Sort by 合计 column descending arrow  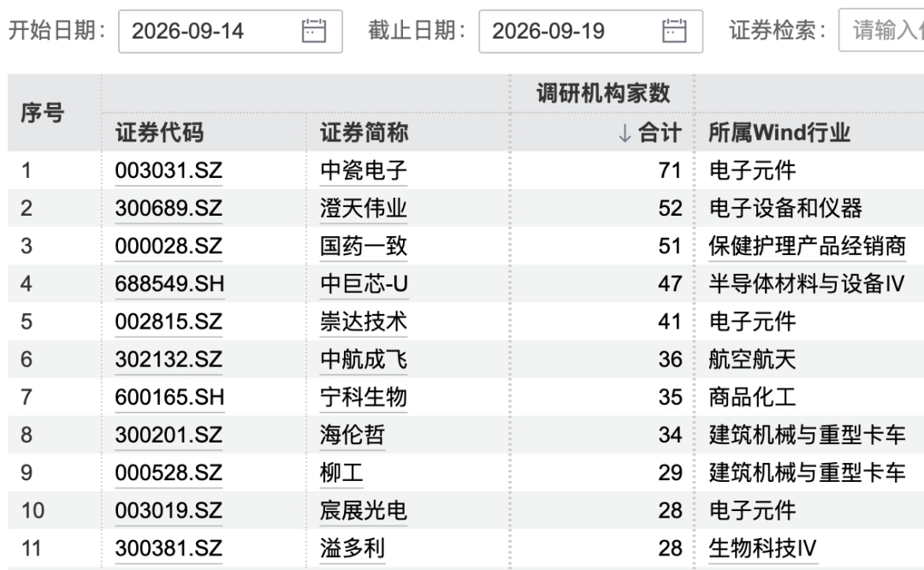click(625, 133)
